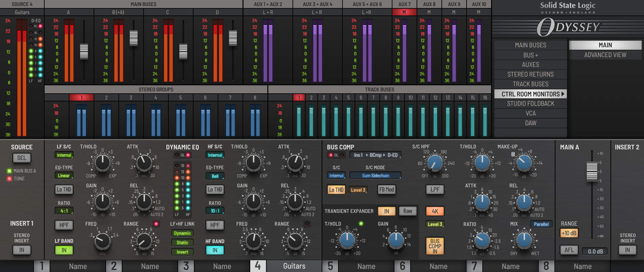The width and height of the screenshot is (644, 272).
Task: Select channel tab number 1
Action: (x=42, y=266)
